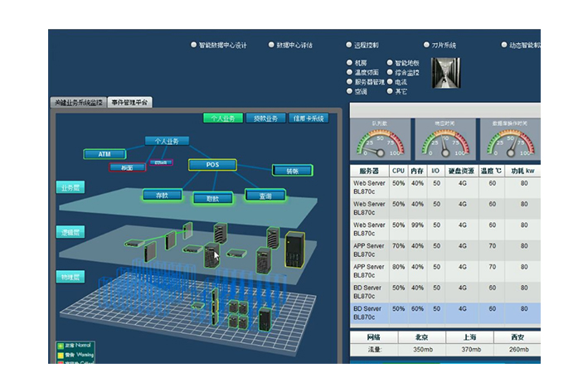Select the server under the mouse cursor
The width and height of the screenshot is (588, 392).
(x=211, y=255)
